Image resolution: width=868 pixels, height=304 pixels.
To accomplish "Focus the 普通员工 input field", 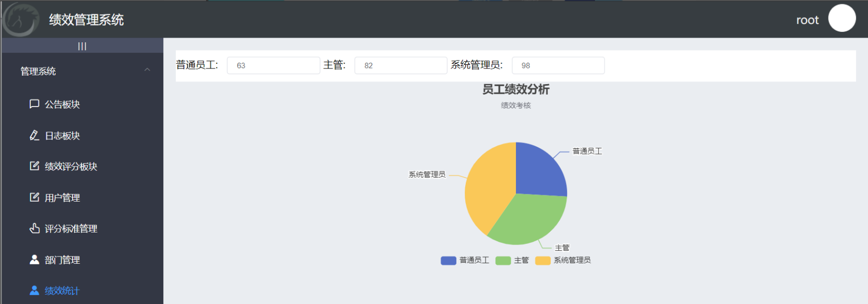I will click(x=273, y=65).
